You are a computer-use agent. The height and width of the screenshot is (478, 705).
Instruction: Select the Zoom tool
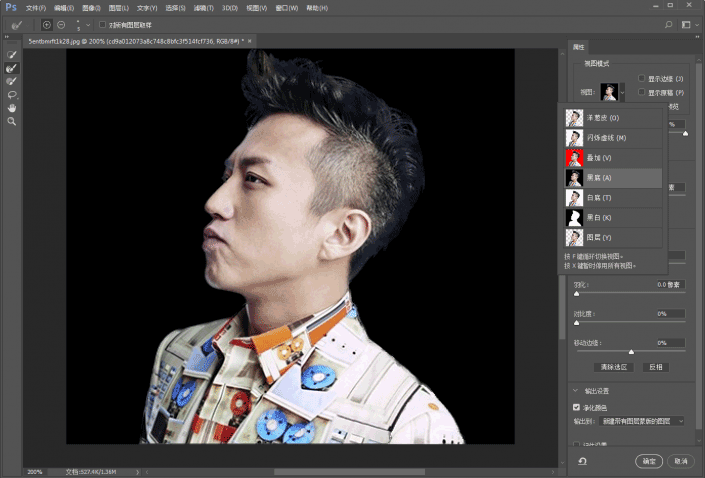click(12, 121)
